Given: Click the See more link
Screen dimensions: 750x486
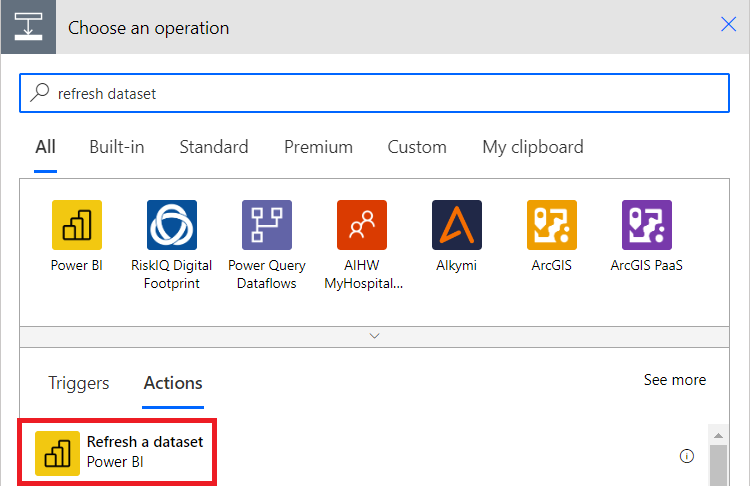Looking at the screenshot, I should [675, 380].
